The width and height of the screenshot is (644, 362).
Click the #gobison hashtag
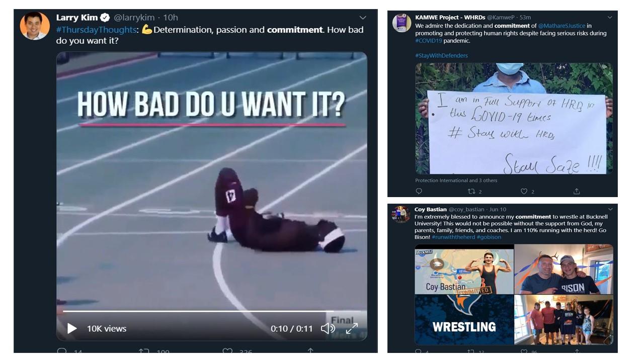tap(489, 237)
